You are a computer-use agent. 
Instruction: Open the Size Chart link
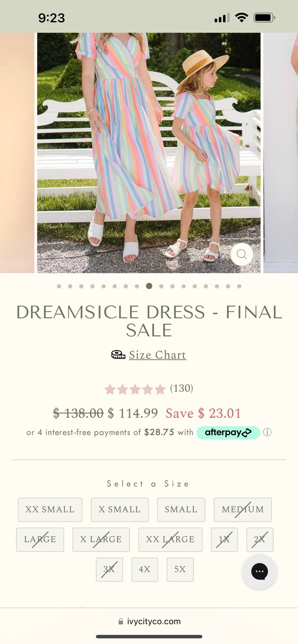coord(157,355)
